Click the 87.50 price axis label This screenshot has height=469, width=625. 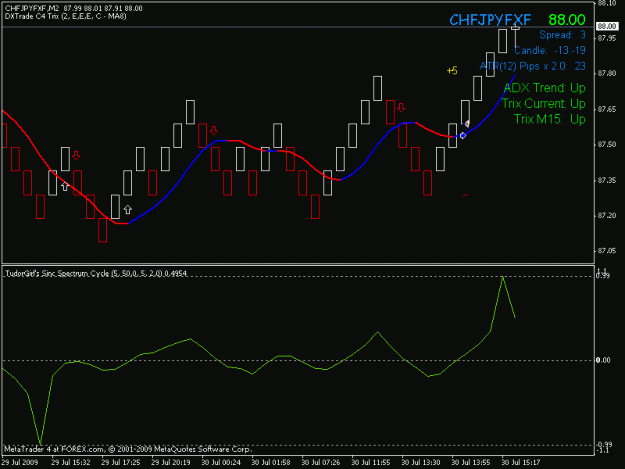coord(606,144)
